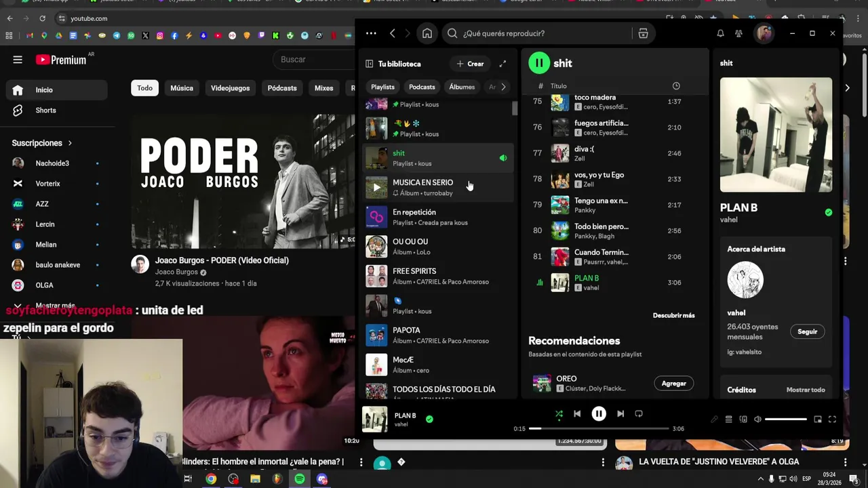868x488 pixels.
Task: Open the Spotify lyrics microphone icon
Action: [714, 420]
